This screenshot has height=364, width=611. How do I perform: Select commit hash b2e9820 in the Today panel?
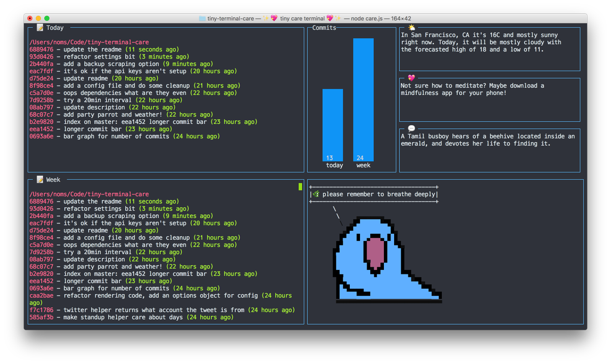pyautogui.click(x=41, y=122)
